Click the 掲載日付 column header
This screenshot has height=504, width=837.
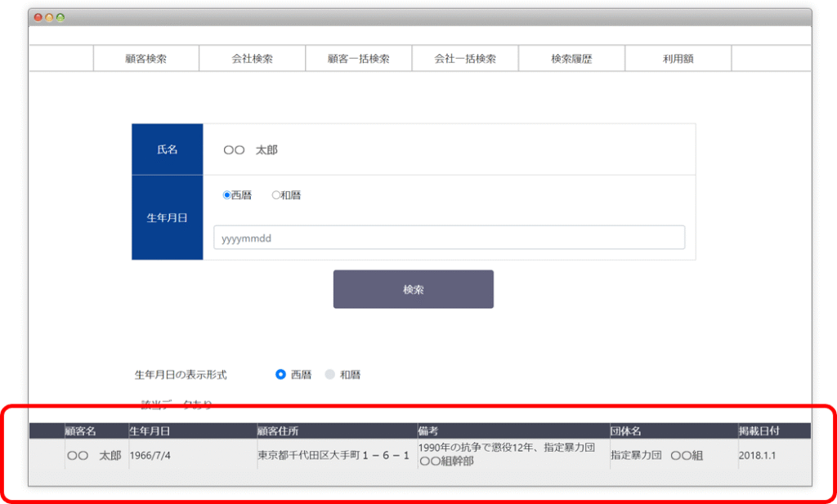click(x=759, y=430)
